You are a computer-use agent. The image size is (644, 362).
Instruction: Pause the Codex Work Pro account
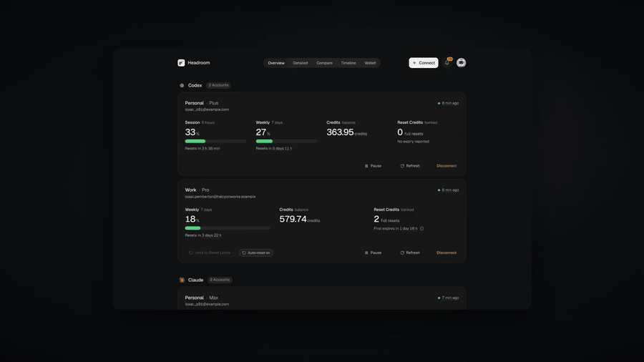(x=373, y=253)
